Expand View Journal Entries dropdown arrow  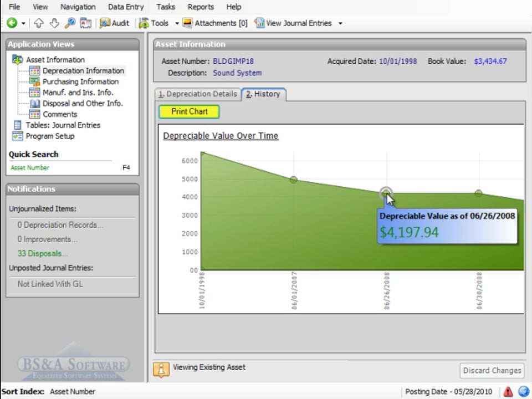pos(340,23)
